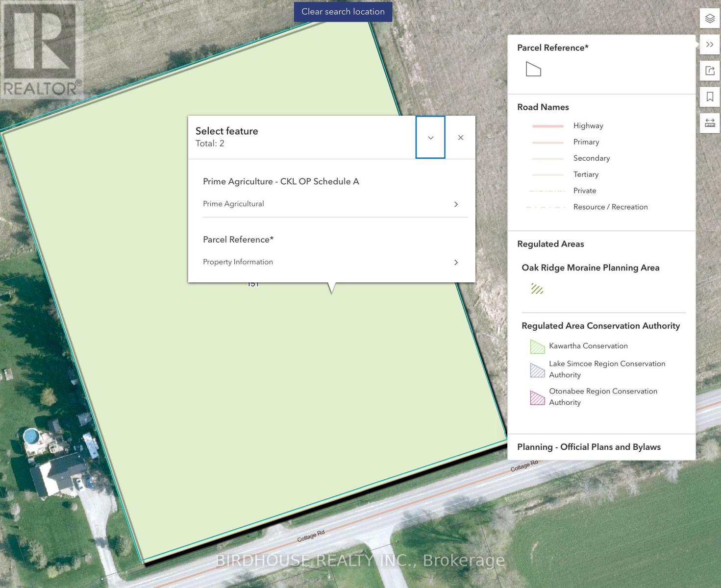The width and height of the screenshot is (721, 588).
Task: Expand the Prime Agricultural feature arrow
Action: tap(456, 204)
